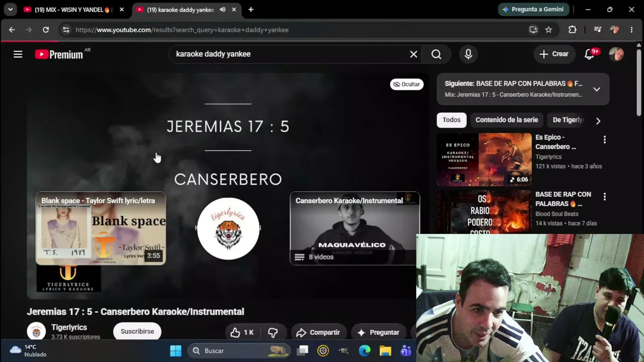Open YouTube notifications bell
The height and width of the screenshot is (362, 644).
point(589,54)
